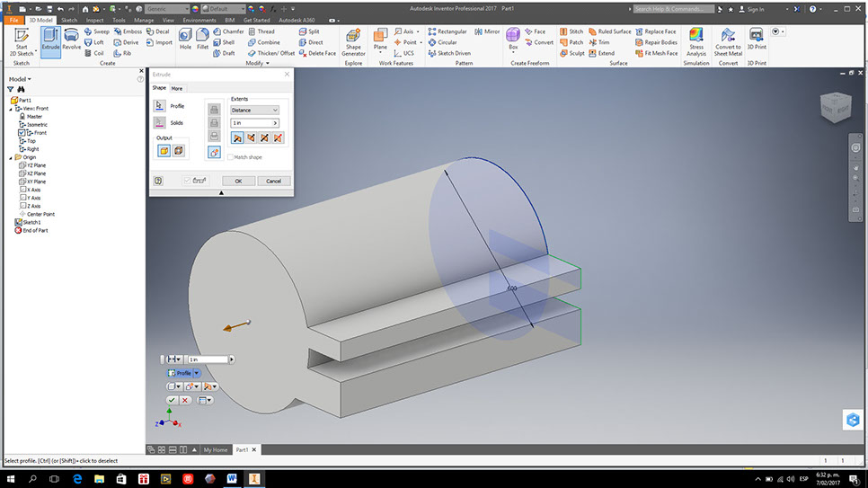
Task: Click the green checkmark in mini-toolbar
Action: [x=172, y=400]
